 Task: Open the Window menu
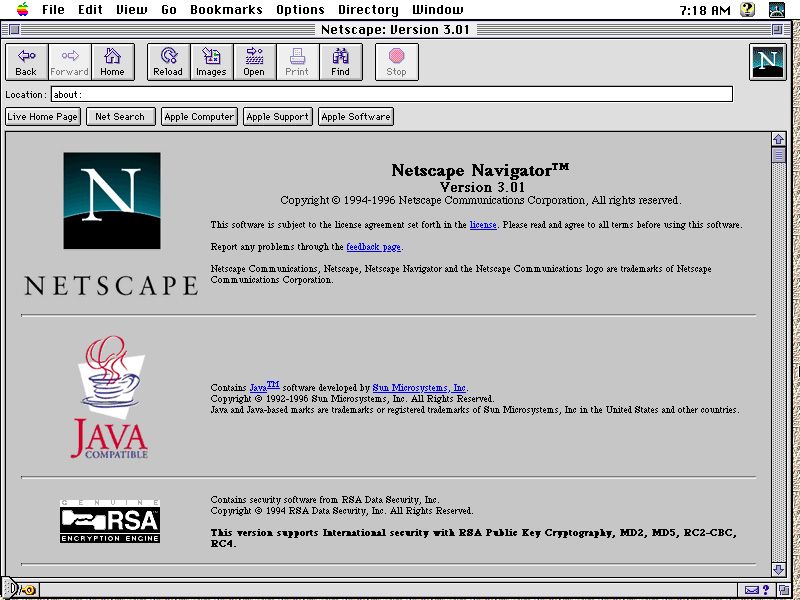[x=437, y=9]
